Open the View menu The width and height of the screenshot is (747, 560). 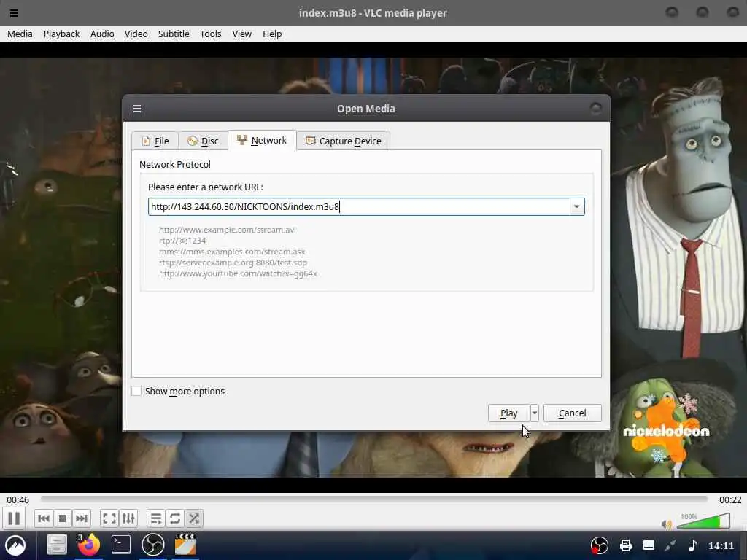(x=241, y=34)
